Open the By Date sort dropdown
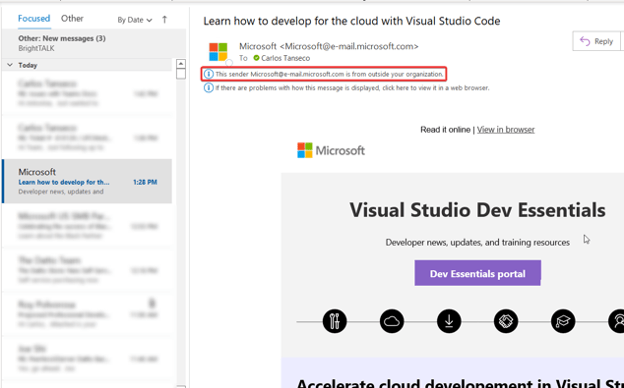624x388 pixels. (135, 20)
